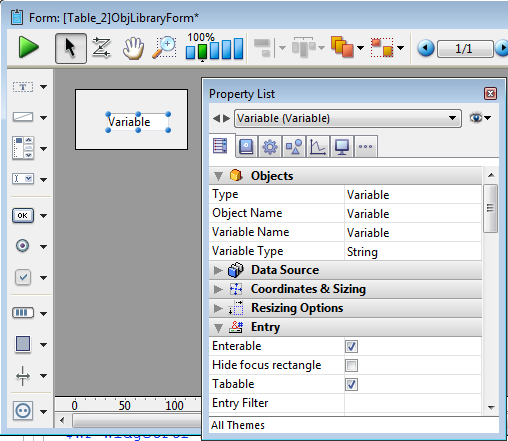508x441 pixels.
Task: Click the Property List vertical scrollbar thumb
Action: pyautogui.click(x=490, y=208)
